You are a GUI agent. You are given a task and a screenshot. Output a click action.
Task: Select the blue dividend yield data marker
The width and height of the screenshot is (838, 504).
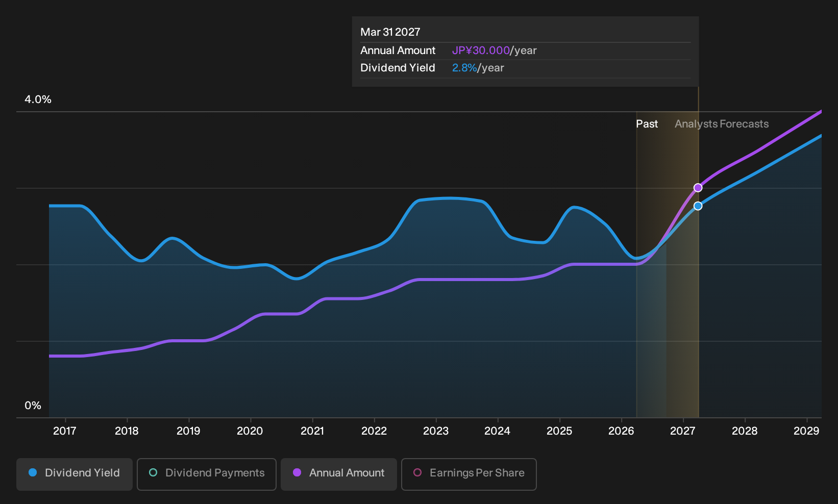point(698,206)
